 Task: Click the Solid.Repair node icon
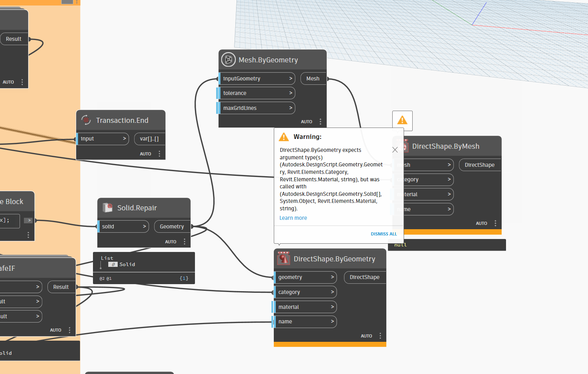pos(107,208)
